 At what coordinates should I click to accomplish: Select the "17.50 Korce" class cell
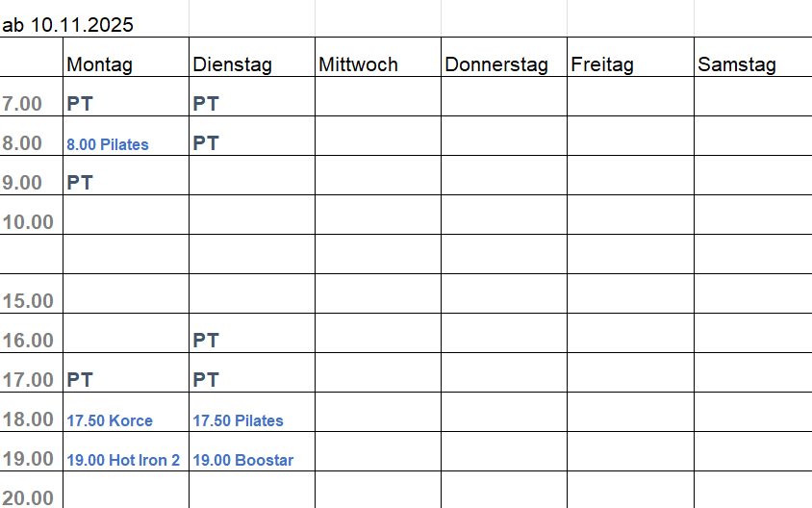(110, 420)
